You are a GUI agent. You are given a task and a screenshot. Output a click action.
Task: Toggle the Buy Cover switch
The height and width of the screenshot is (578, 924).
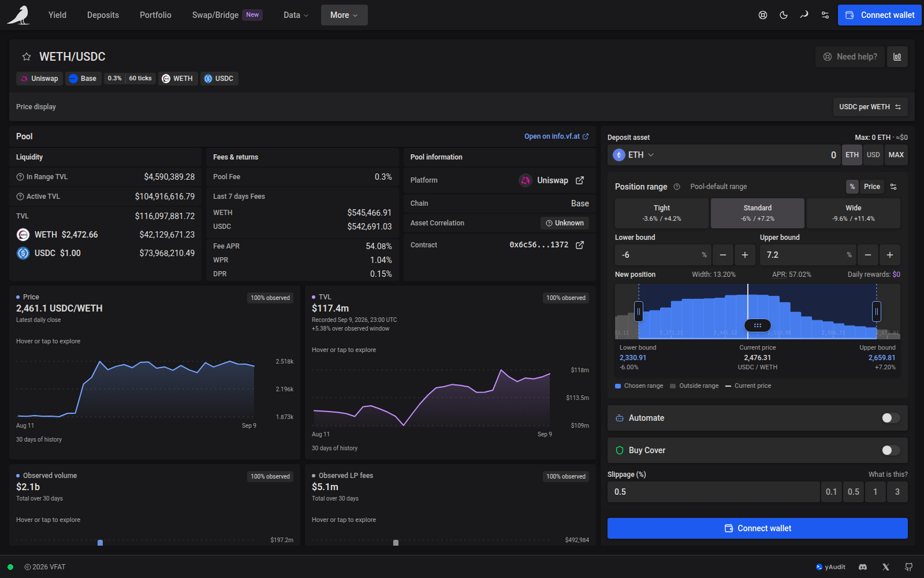coord(891,450)
